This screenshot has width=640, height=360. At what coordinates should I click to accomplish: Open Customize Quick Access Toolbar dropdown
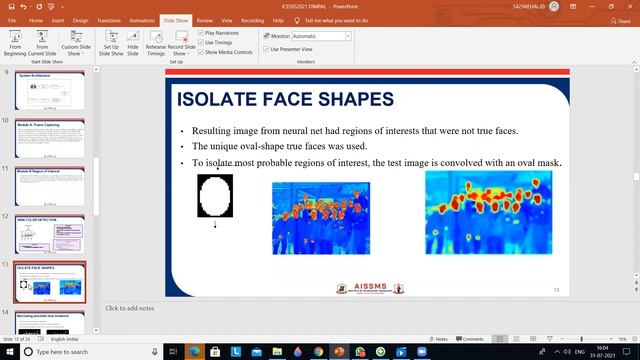[62, 7]
